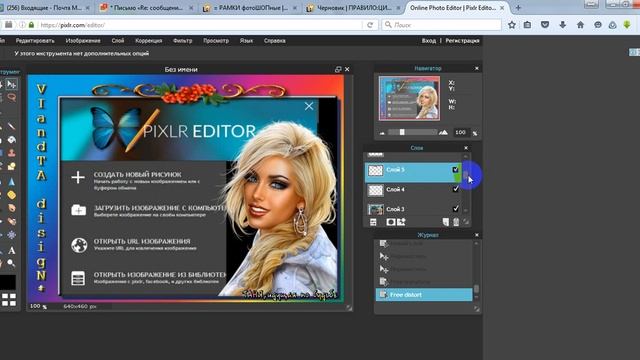This screenshot has height=360, width=640.
Task: Switch to the РАМКИ фотоШОПные tab
Action: [251, 8]
